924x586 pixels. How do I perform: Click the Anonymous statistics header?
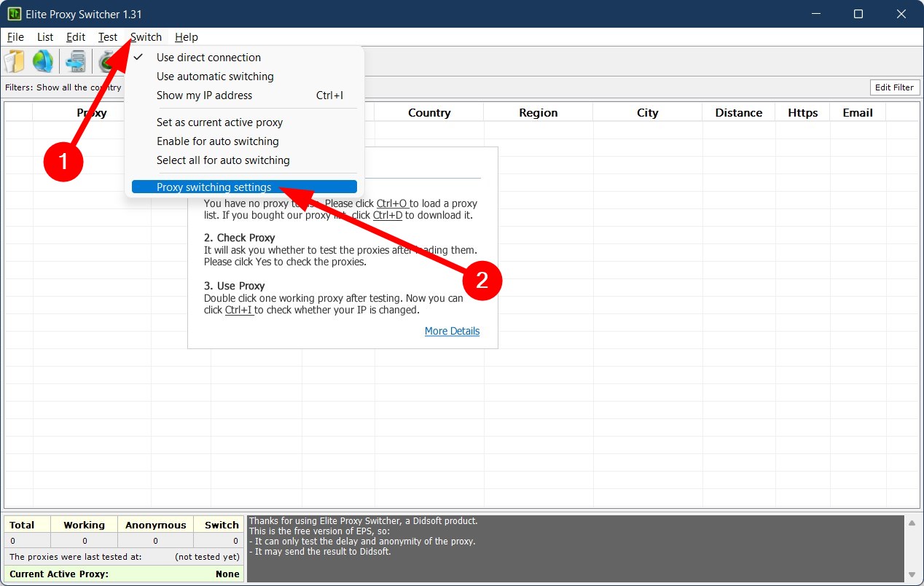(x=156, y=525)
